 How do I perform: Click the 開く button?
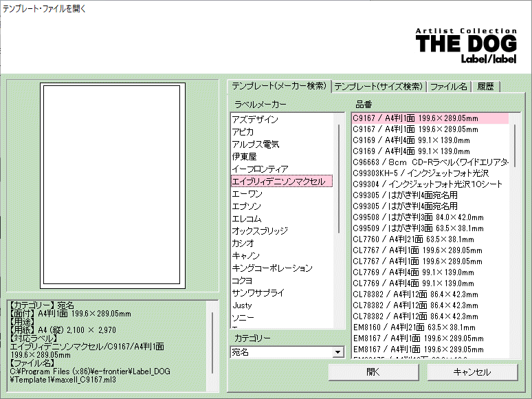pyautogui.click(x=373, y=372)
